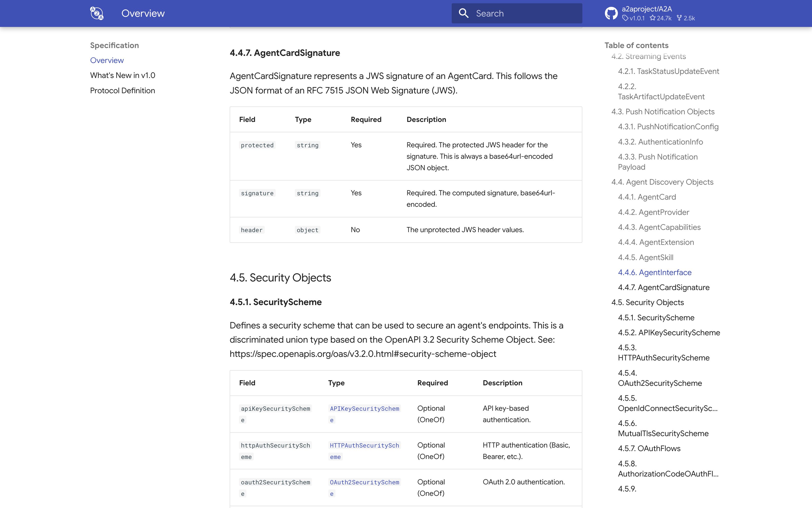The width and height of the screenshot is (812, 508).
Task: Jump to 4.4.4. AgentExtension in contents
Action: click(656, 242)
